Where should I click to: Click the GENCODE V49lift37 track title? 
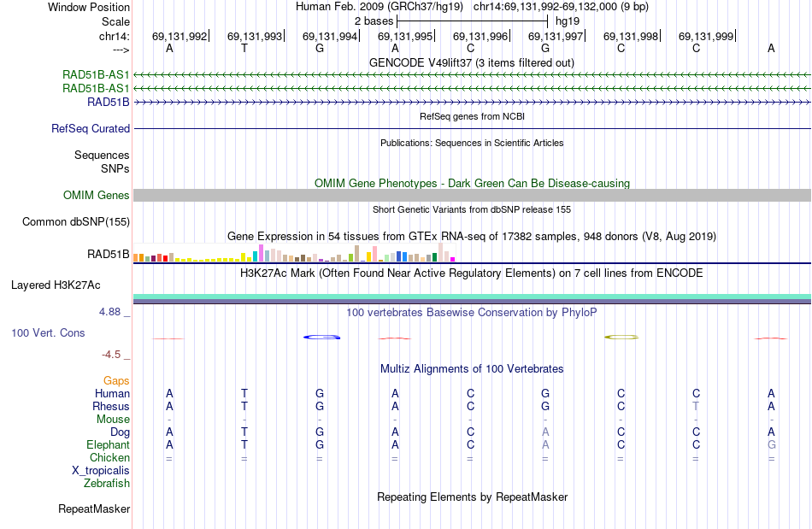click(471, 63)
